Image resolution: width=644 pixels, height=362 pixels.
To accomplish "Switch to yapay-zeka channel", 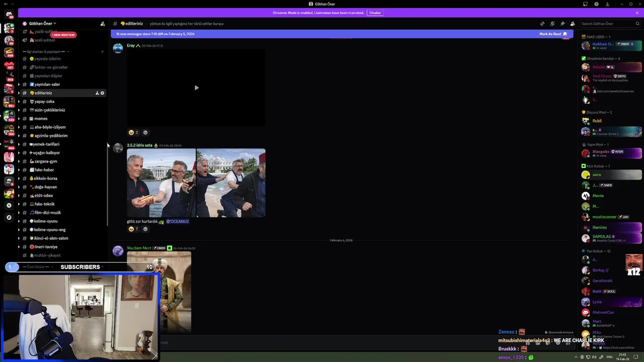I will (x=63, y=102).
